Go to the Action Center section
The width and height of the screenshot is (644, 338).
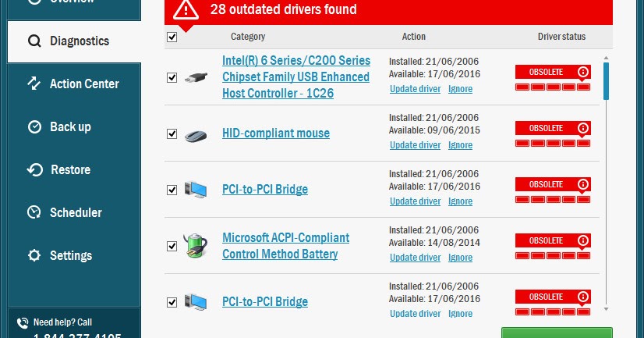[x=84, y=84]
